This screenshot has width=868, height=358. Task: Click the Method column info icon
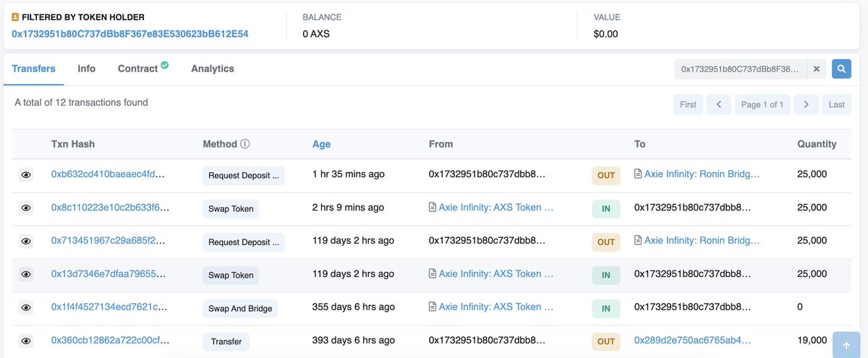(x=244, y=144)
